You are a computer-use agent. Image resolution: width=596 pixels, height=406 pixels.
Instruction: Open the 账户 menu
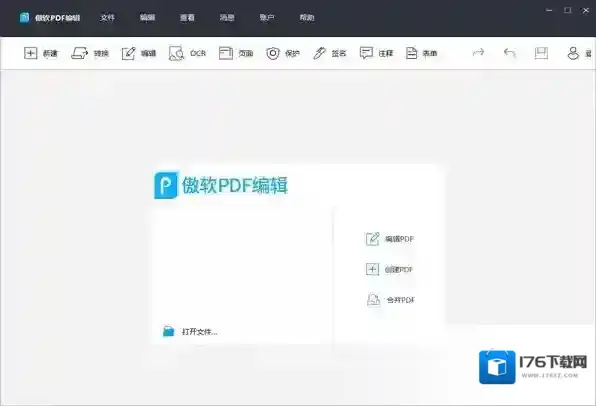click(267, 17)
